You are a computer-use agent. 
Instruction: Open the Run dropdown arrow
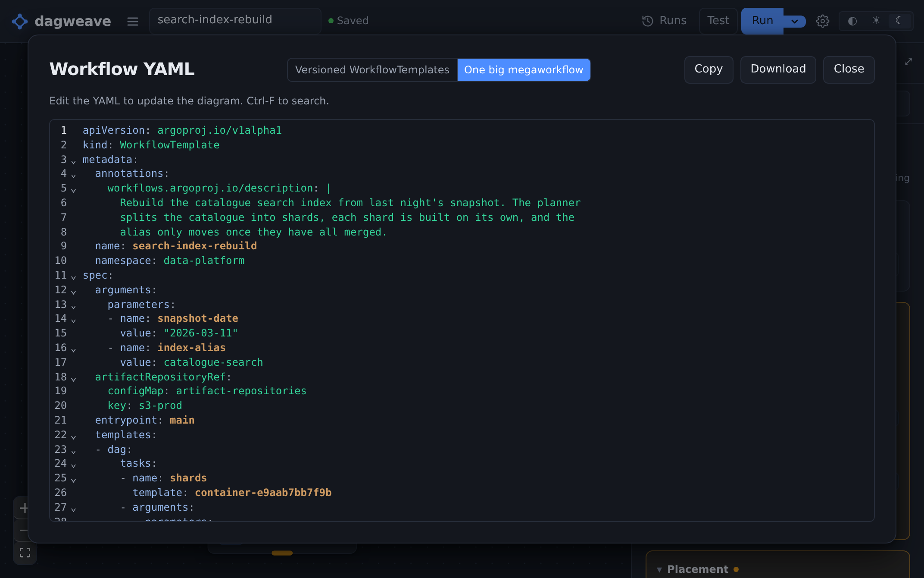[x=795, y=21]
